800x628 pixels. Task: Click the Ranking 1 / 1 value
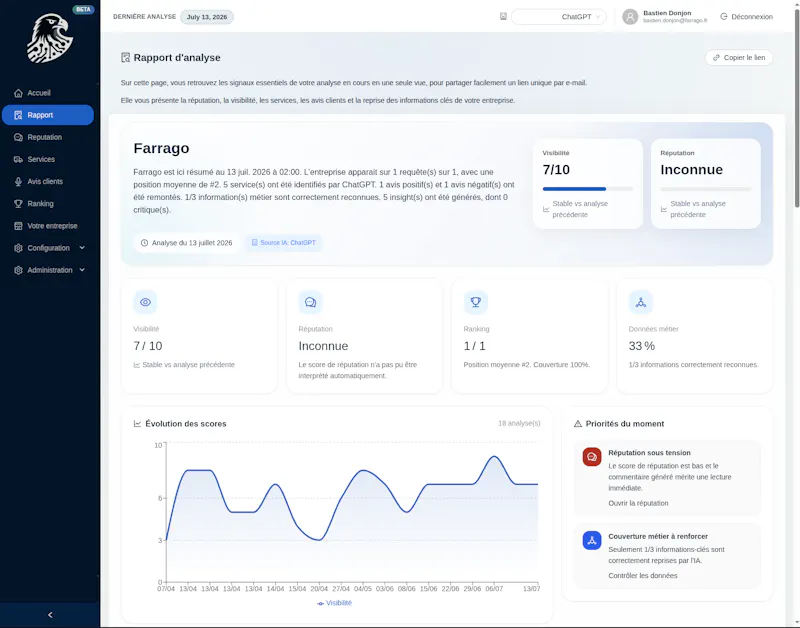pyautogui.click(x=474, y=346)
